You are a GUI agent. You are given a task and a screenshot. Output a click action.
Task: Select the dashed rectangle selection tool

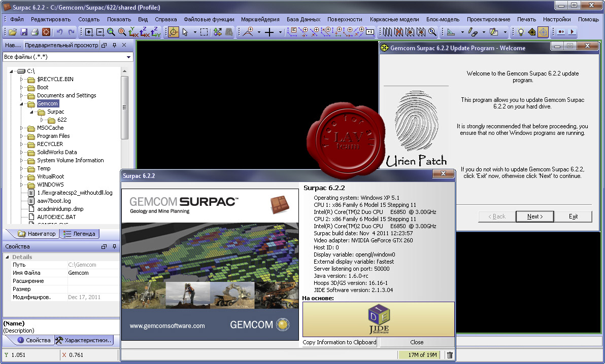pyautogui.click(x=204, y=32)
